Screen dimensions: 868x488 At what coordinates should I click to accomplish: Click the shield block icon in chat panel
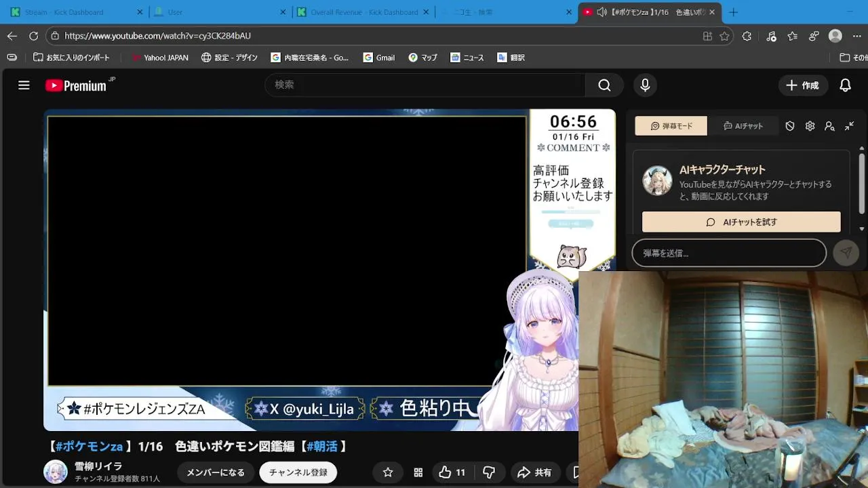tap(790, 126)
